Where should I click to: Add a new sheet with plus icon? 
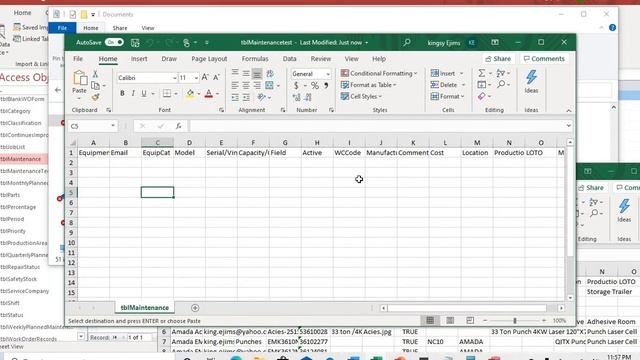click(195, 308)
